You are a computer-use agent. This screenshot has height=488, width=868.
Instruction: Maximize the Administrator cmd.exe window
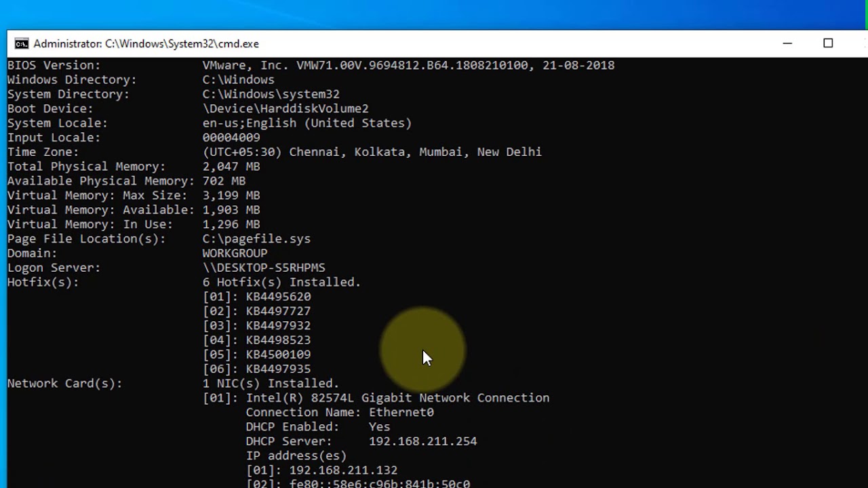click(x=828, y=43)
